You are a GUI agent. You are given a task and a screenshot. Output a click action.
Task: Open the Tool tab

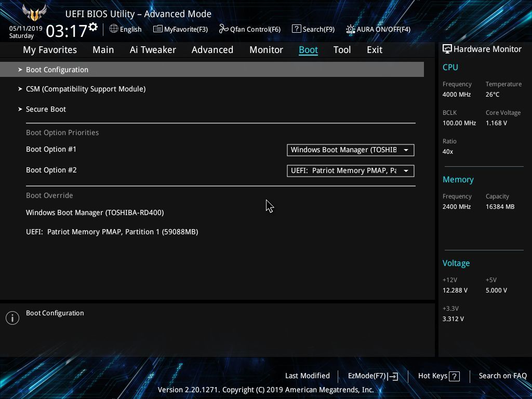tap(342, 50)
